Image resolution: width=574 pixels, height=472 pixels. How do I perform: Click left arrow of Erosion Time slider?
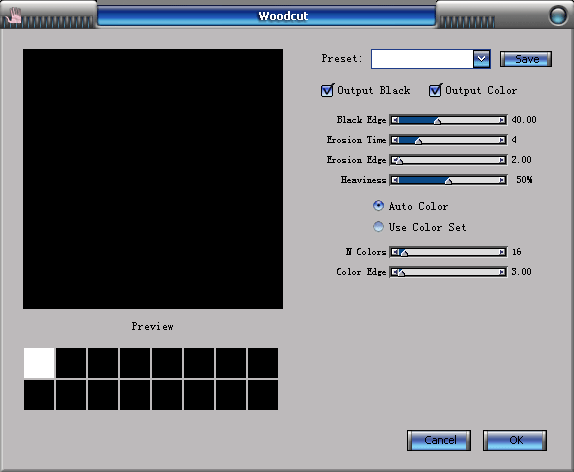click(395, 140)
